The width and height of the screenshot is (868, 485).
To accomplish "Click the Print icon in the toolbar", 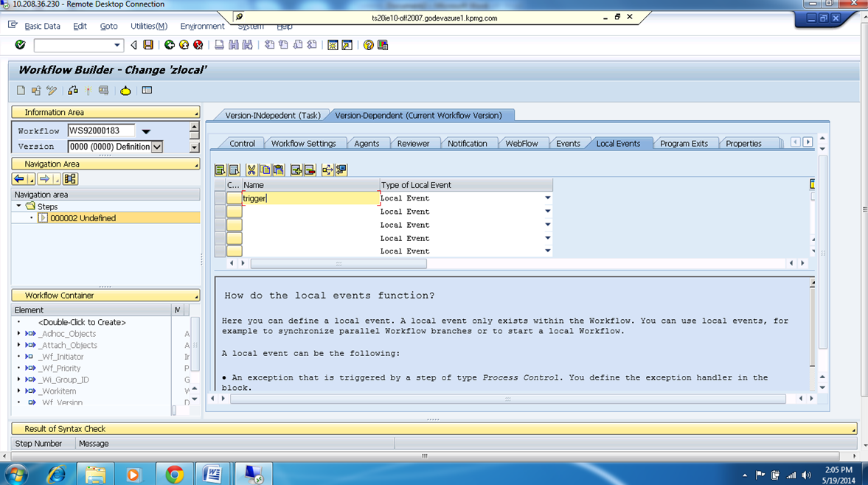I will tap(220, 45).
